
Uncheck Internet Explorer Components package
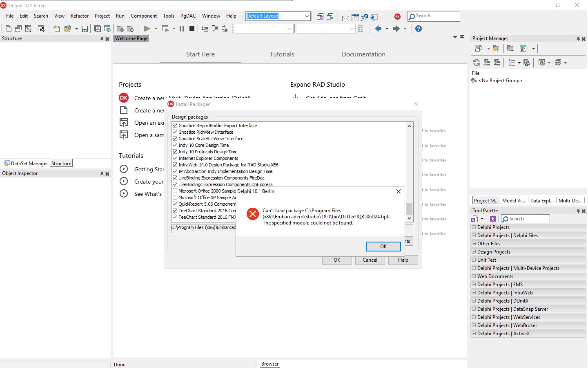click(175, 158)
